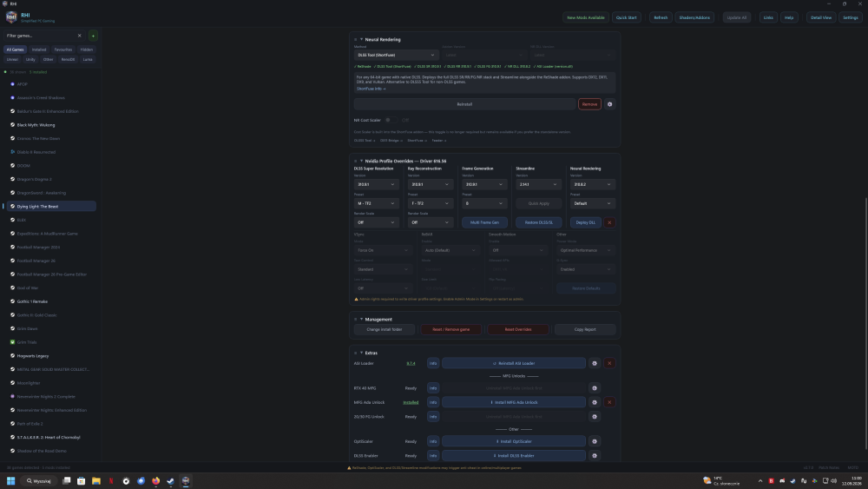Screen dimensions: 868x489
Task: Click New Mods Available in header
Action: [x=586, y=17]
